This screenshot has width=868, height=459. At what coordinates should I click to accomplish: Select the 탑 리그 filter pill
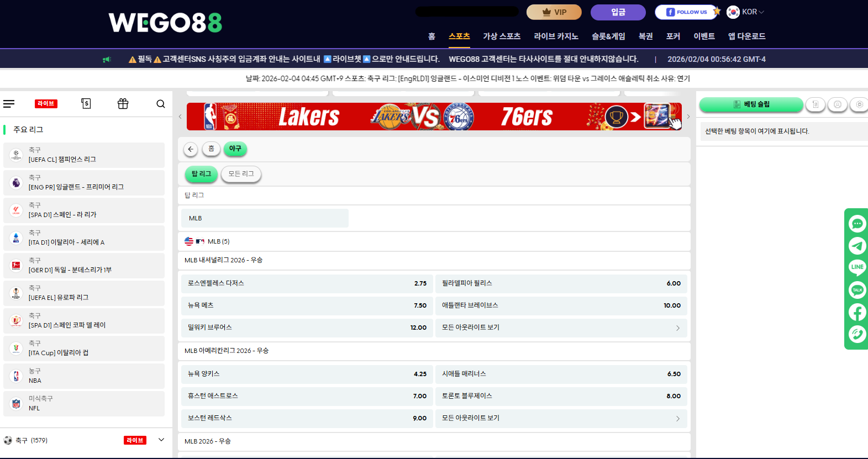(201, 174)
